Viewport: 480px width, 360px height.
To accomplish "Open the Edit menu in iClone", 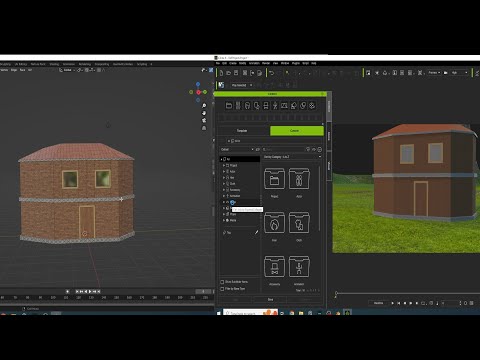I will click(225, 63).
